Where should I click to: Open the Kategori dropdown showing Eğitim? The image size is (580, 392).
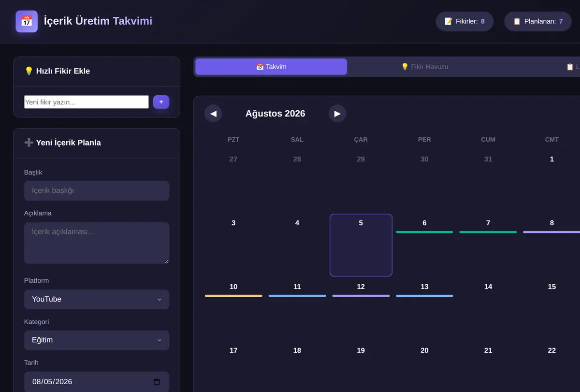pyautogui.click(x=97, y=340)
